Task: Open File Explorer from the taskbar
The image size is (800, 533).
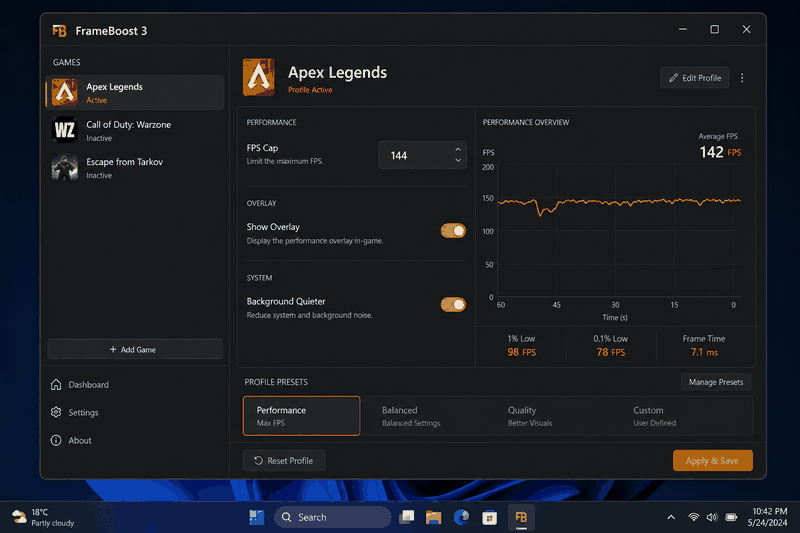Action: coord(433,517)
